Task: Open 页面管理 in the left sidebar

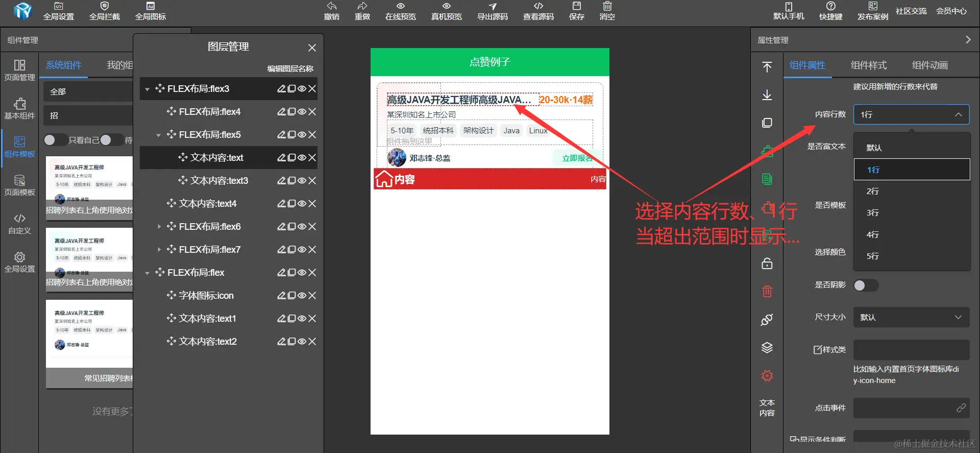Action: pyautogui.click(x=19, y=70)
